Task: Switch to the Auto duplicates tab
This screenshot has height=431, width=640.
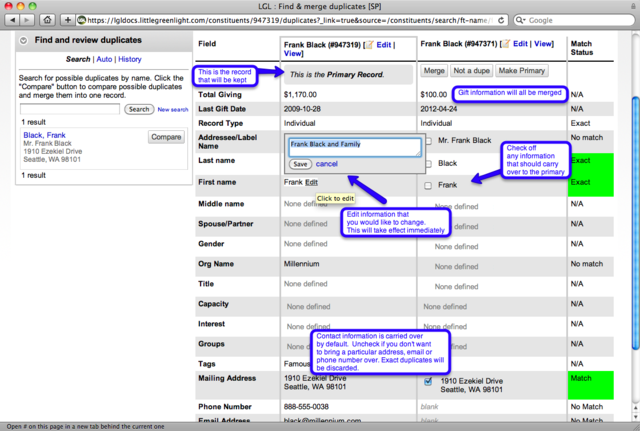Action: click(104, 59)
